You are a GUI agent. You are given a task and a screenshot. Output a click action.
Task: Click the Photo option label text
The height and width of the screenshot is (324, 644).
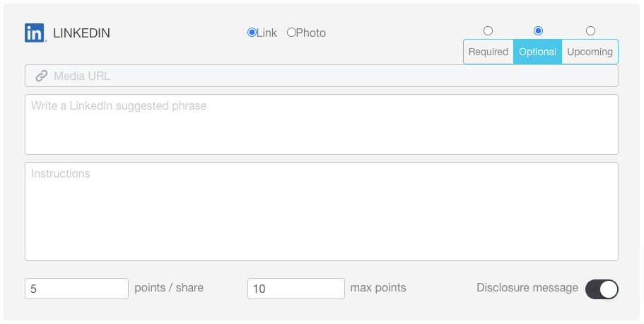click(x=311, y=33)
